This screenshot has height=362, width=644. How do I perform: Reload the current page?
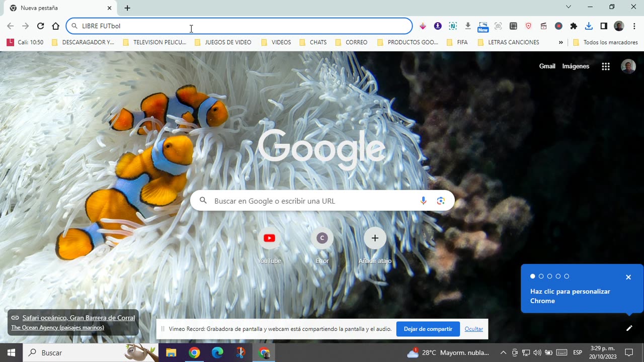(x=40, y=26)
